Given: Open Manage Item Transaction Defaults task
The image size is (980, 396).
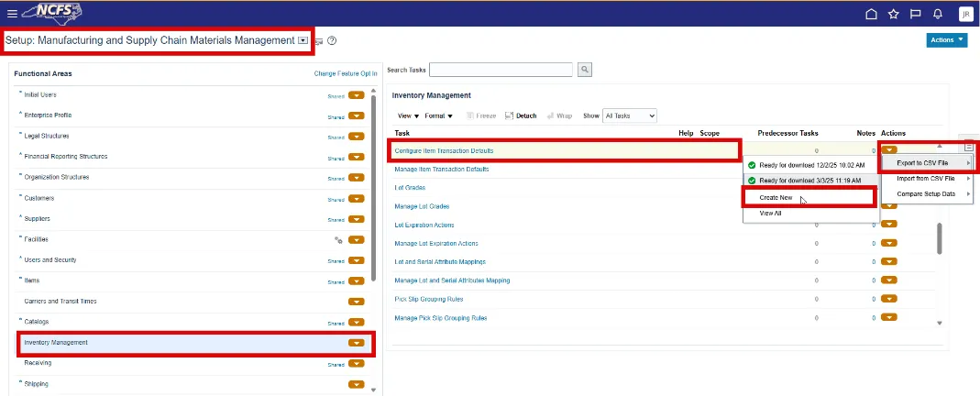Looking at the screenshot, I should (x=441, y=170).
